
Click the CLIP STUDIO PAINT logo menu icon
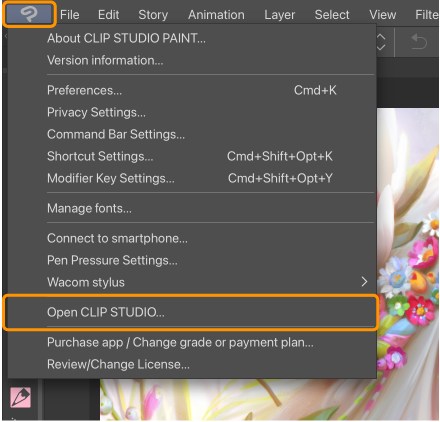tap(29, 14)
